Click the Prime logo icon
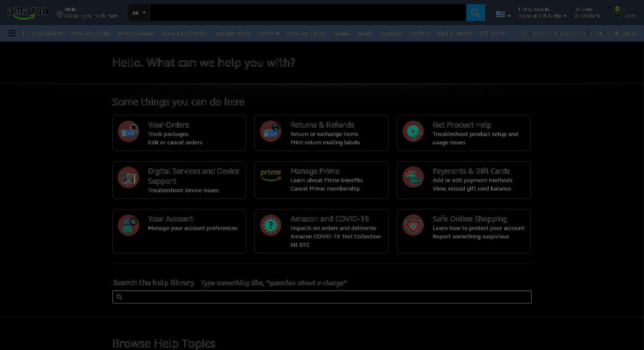Screen dimensions: 644x350 click(x=270, y=175)
